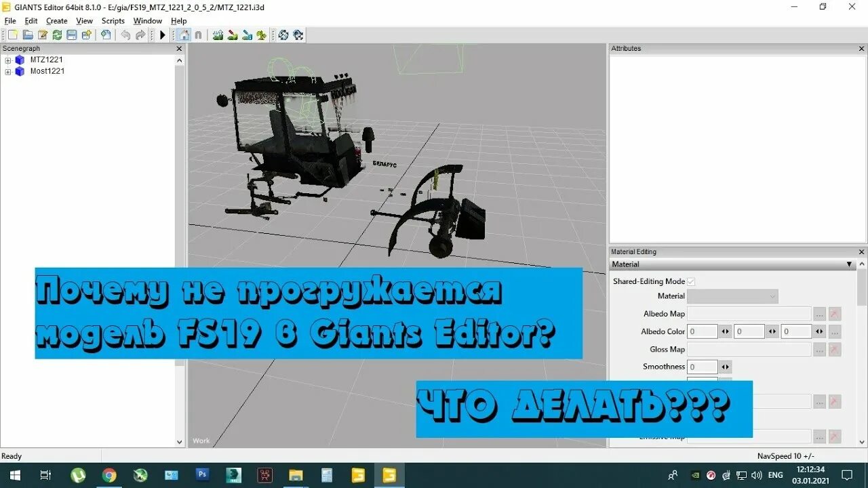
Task: Select MTZ1221 in the Scenegraph
Action: [x=47, y=60]
